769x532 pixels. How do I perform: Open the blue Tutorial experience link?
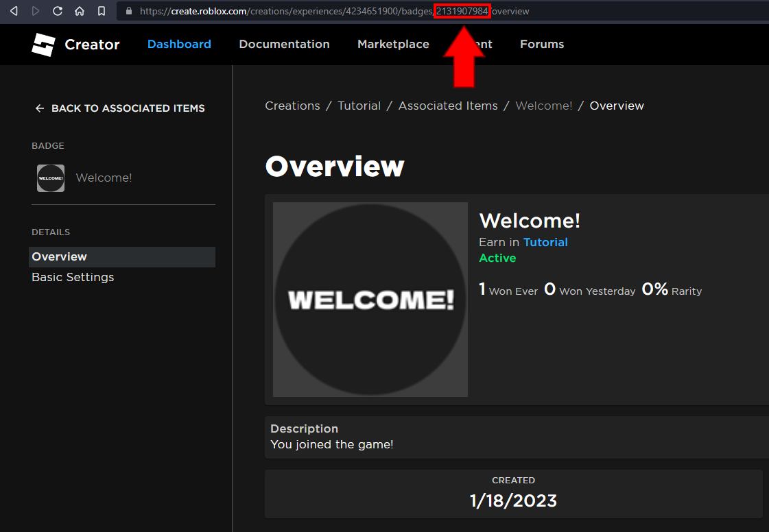[545, 242]
